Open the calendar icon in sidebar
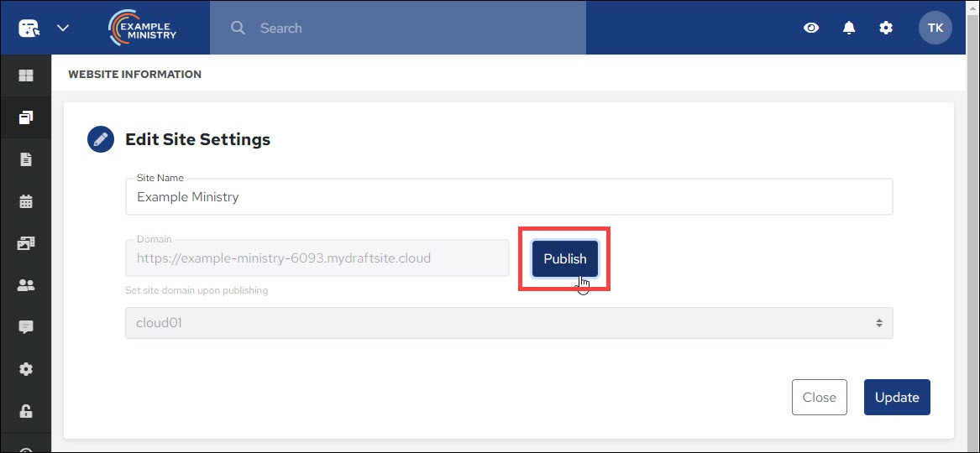The image size is (980, 453). [x=26, y=201]
